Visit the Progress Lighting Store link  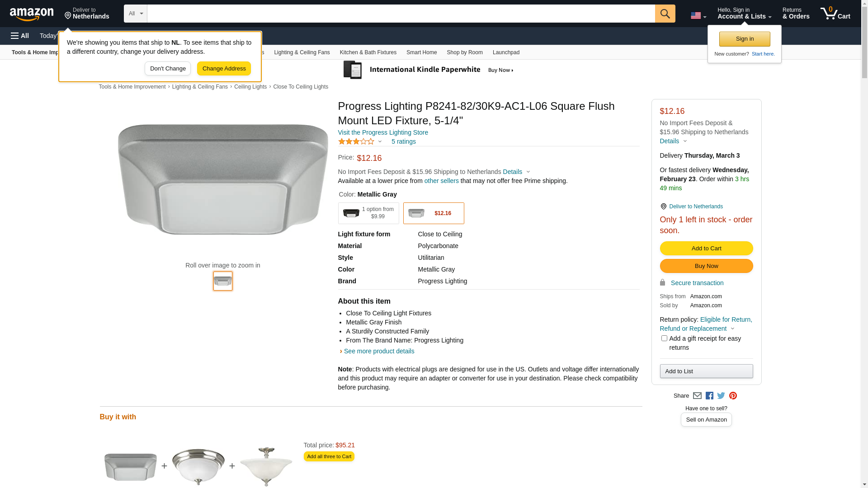click(x=382, y=132)
